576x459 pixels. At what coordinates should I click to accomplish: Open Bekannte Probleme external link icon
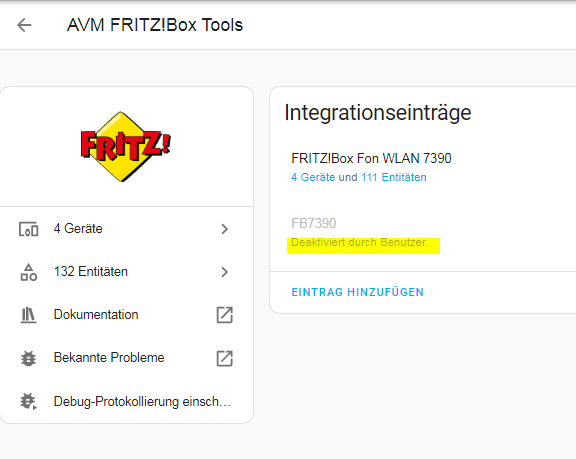224,358
